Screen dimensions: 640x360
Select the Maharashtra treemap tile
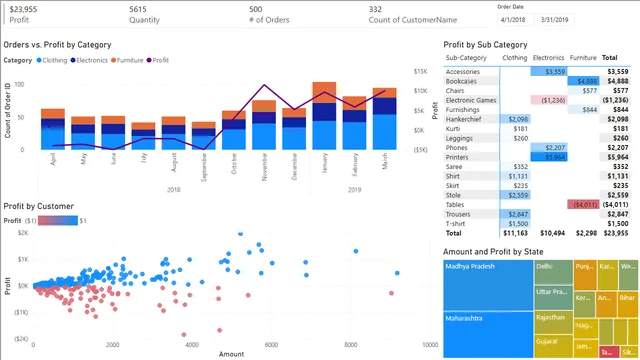click(488, 335)
